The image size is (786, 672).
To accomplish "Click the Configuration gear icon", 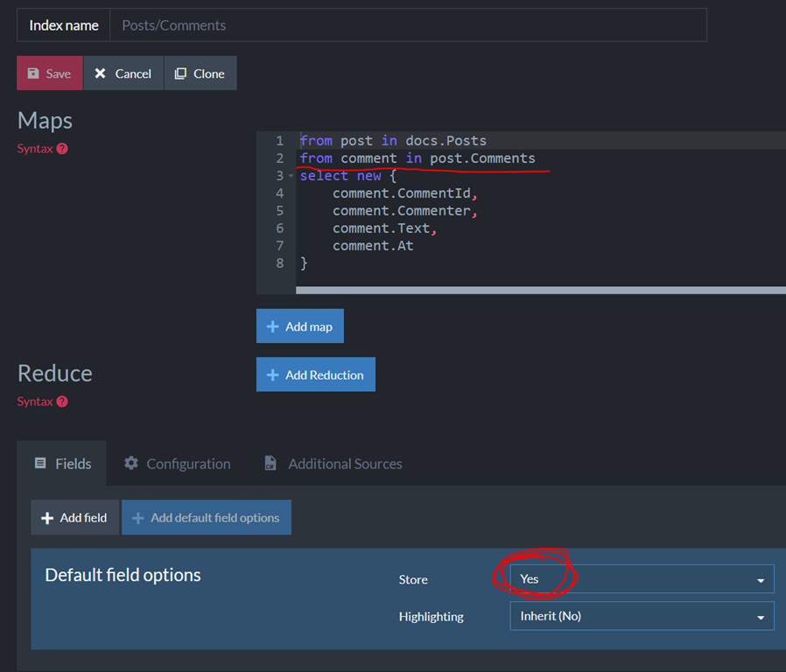I will point(131,463).
